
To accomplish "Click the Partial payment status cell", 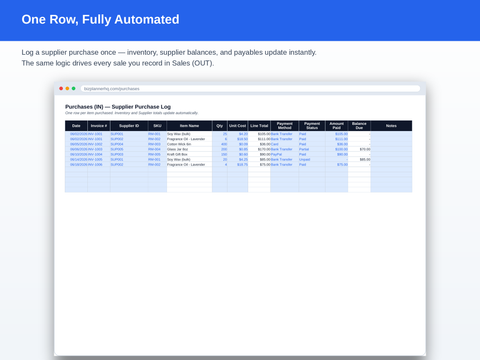I will coord(312,149).
